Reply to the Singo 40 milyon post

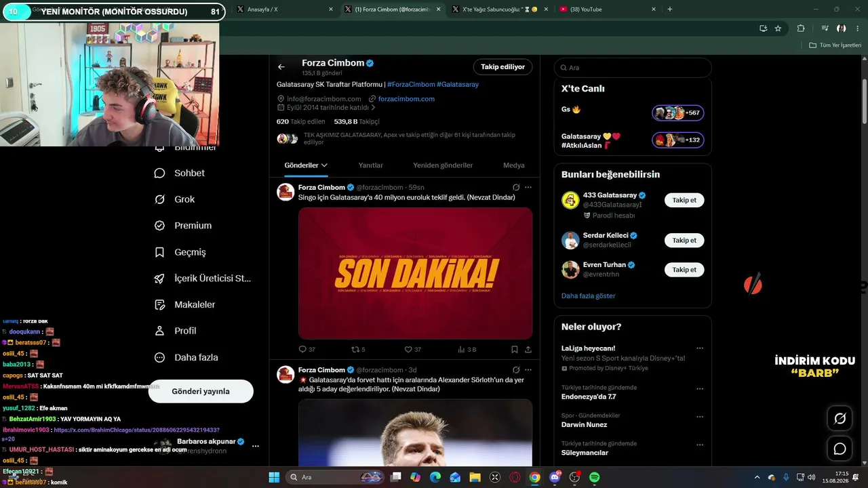pyautogui.click(x=307, y=350)
